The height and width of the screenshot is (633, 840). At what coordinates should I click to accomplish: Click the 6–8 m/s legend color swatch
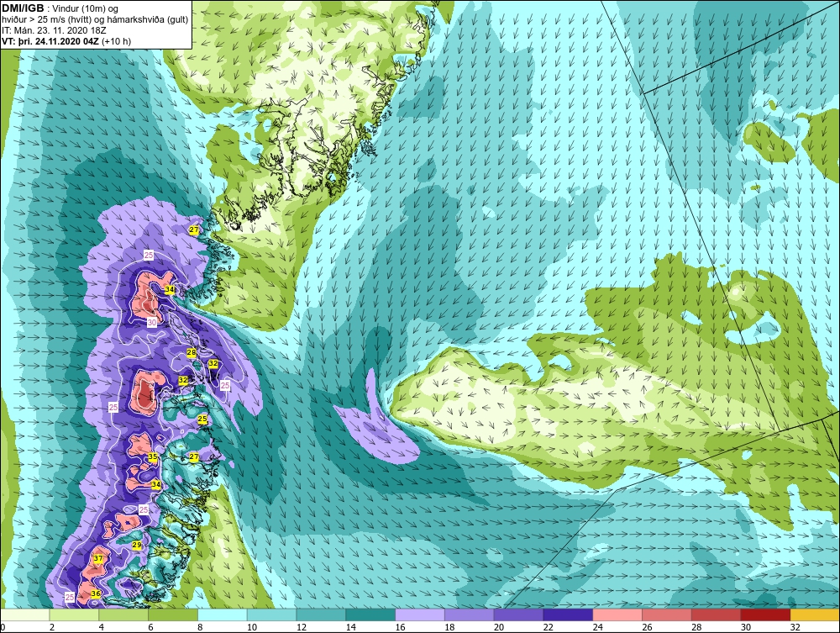[173, 615]
